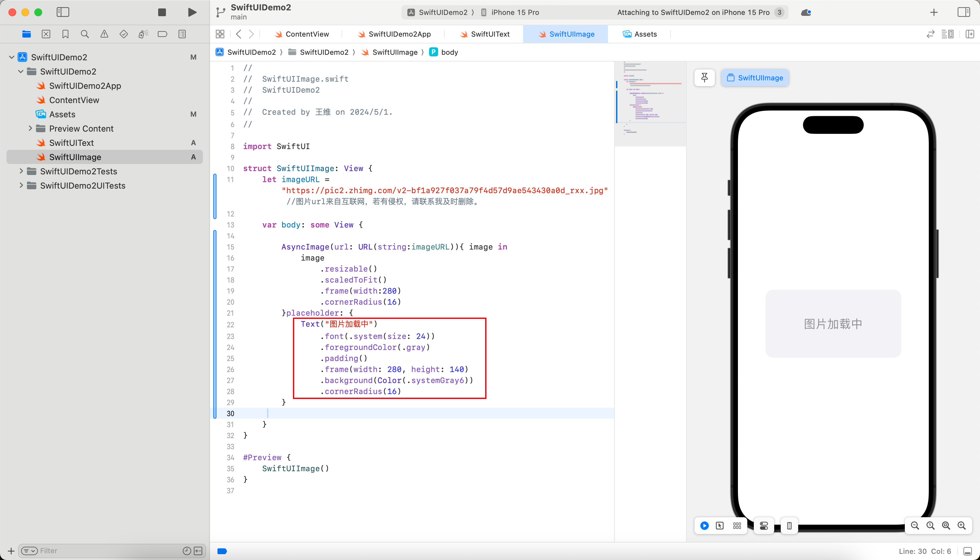The height and width of the screenshot is (560, 980).
Task: Select ContentView file in navigator
Action: click(x=73, y=99)
